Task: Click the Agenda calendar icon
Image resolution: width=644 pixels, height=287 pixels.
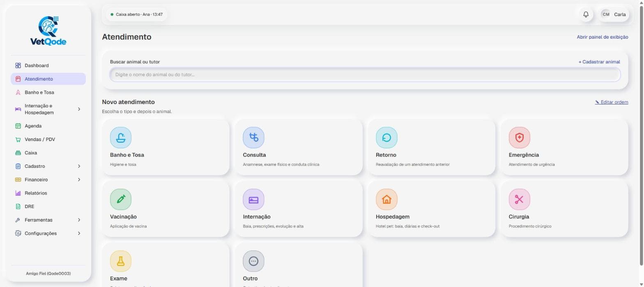Action: 18,126
